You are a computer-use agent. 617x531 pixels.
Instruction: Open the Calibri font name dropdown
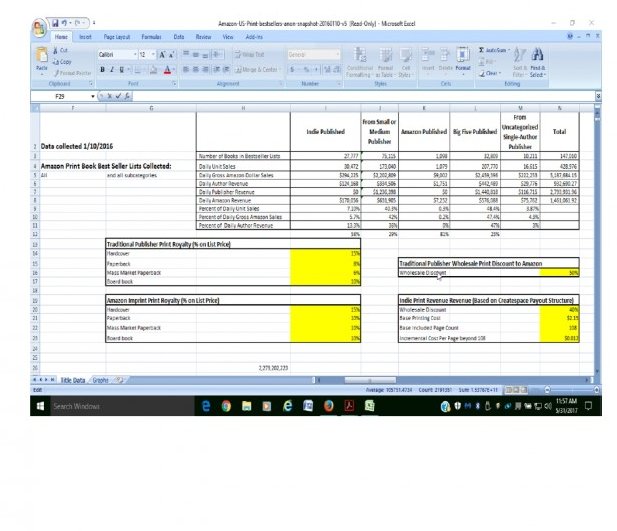135,55
